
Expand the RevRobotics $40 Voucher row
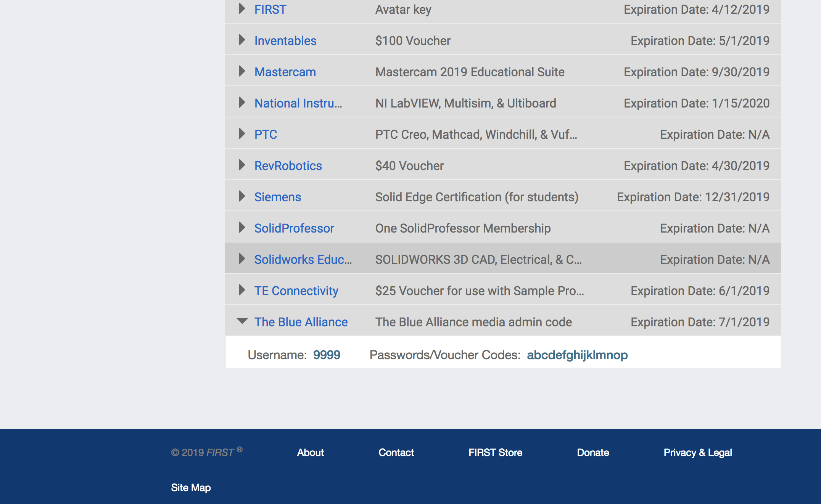(241, 165)
